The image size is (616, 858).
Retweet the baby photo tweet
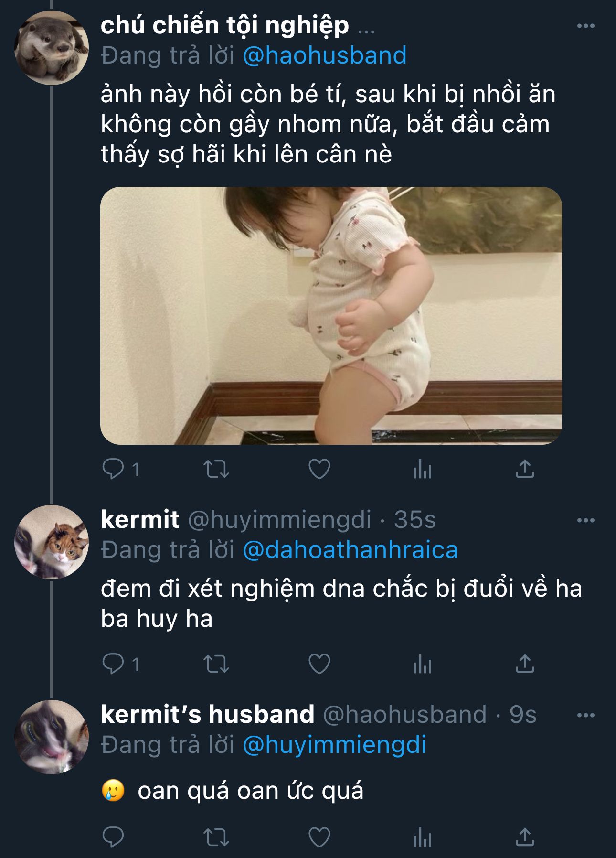pyautogui.click(x=216, y=469)
